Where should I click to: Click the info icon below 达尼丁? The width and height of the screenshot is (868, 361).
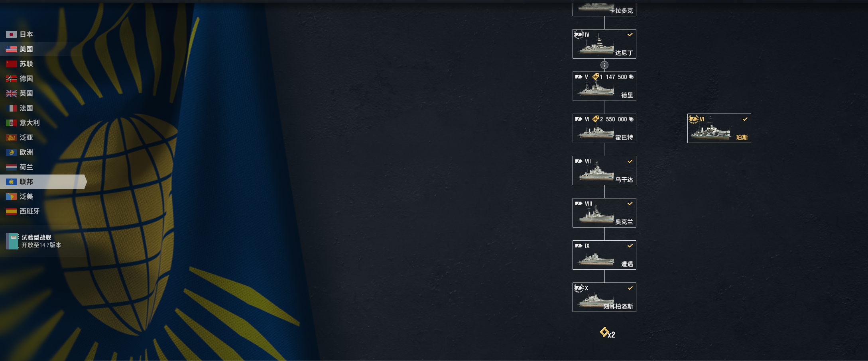pyautogui.click(x=604, y=65)
